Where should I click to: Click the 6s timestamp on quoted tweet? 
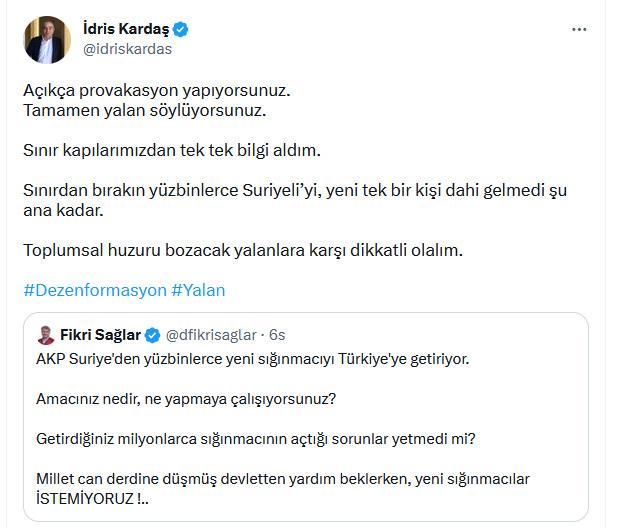click(277, 334)
